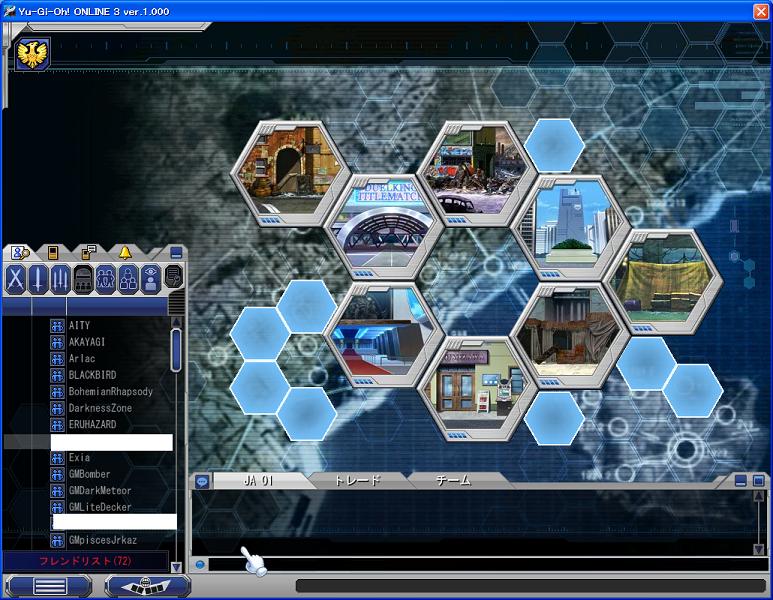Enter the ruined cloth shack location
Viewport: 773px width, 600px height.
[570, 335]
